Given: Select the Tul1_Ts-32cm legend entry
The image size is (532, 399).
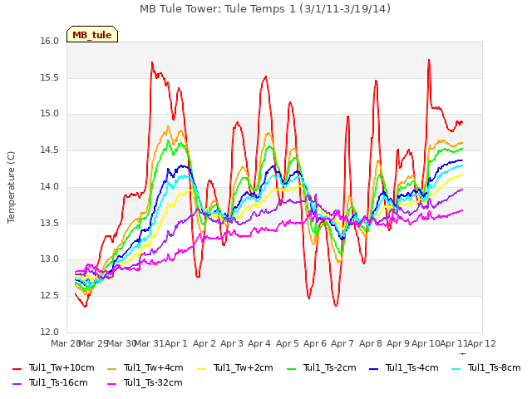Looking at the screenshot, I should pyautogui.click(x=145, y=382).
